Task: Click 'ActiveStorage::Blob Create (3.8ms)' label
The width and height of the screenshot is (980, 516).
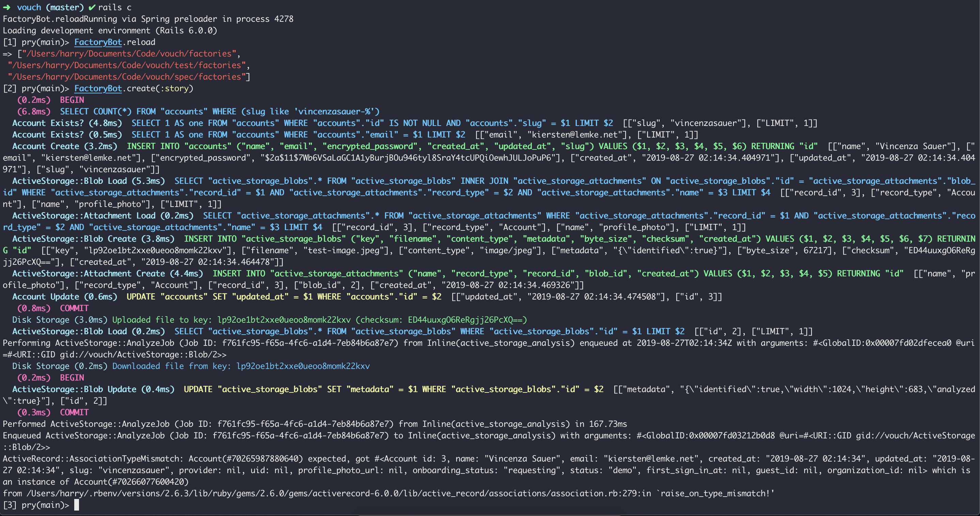Action: click(x=93, y=239)
